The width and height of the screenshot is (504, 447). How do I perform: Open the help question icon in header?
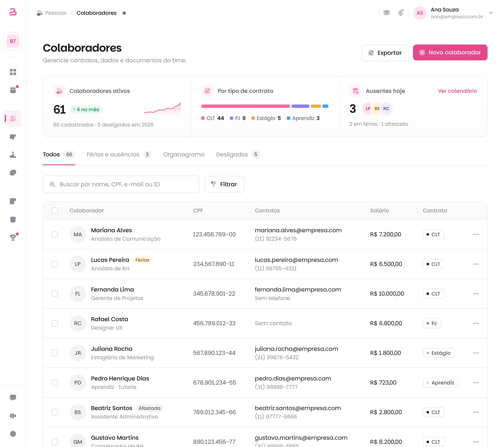click(x=386, y=13)
